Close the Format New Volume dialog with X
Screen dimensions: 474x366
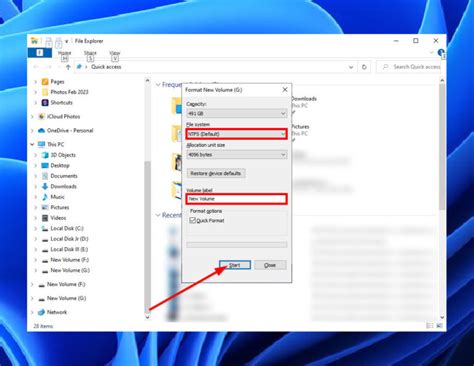285,90
